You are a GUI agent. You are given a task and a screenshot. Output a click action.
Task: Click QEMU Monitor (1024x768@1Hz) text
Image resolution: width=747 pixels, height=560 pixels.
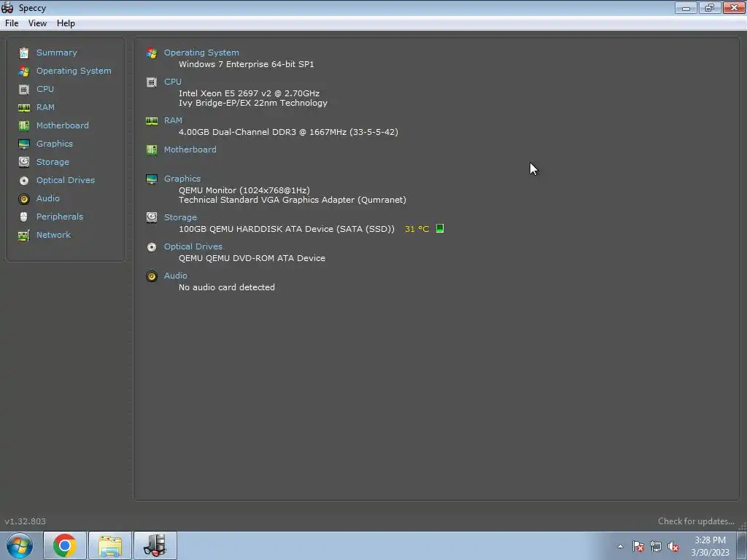click(244, 190)
